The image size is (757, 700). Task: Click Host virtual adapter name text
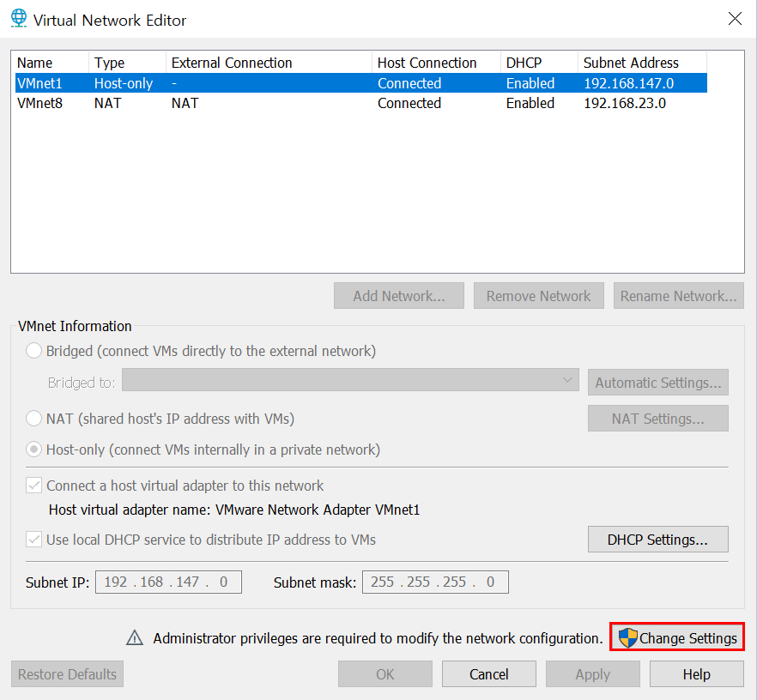[234, 510]
